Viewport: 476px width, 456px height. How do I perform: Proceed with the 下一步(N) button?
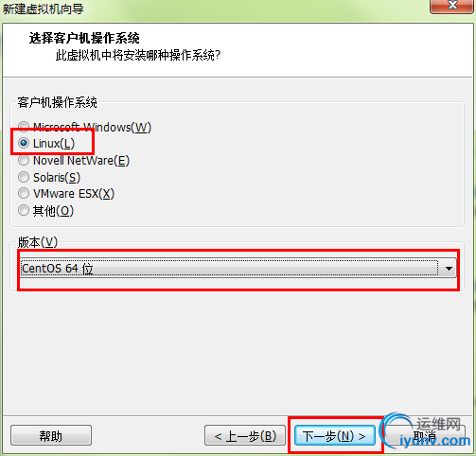pyautogui.click(x=335, y=435)
